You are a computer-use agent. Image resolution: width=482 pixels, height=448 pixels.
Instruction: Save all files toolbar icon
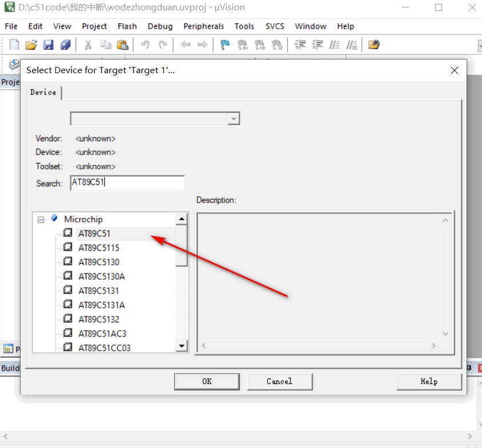(x=66, y=45)
